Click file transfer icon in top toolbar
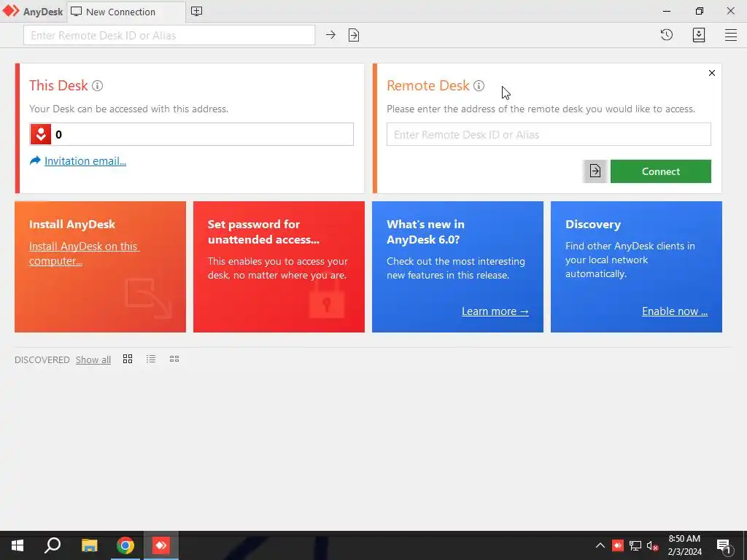This screenshot has width=747, height=560. (x=354, y=35)
